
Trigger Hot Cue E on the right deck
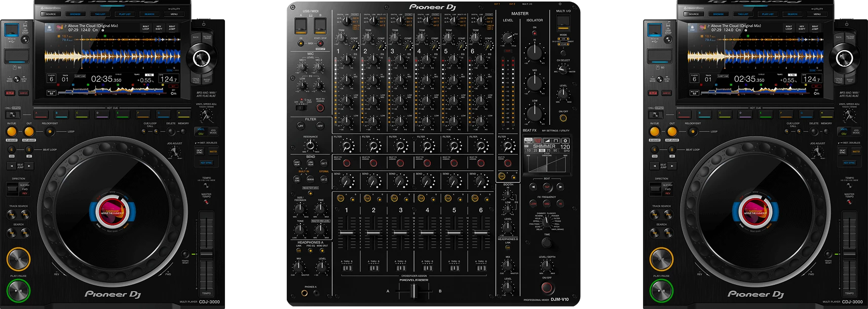point(765,115)
